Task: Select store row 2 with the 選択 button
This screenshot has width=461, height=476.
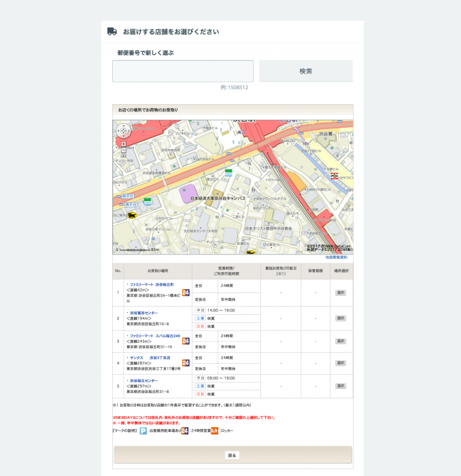Action: pyautogui.click(x=341, y=318)
